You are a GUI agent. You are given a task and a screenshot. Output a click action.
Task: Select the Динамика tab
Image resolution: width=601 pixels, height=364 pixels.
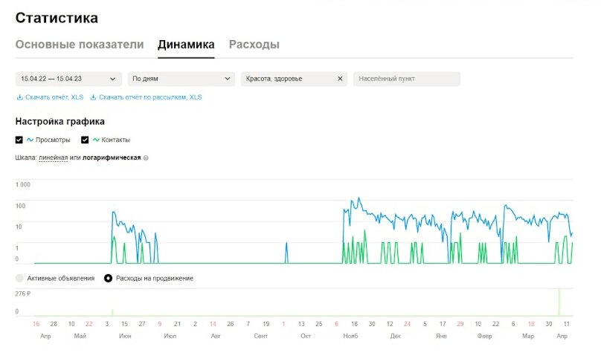(x=186, y=45)
